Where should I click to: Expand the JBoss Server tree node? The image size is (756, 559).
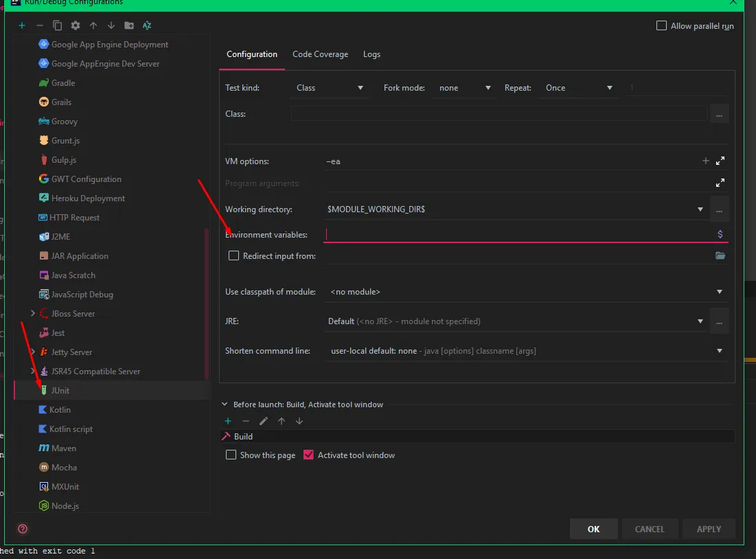tap(33, 314)
